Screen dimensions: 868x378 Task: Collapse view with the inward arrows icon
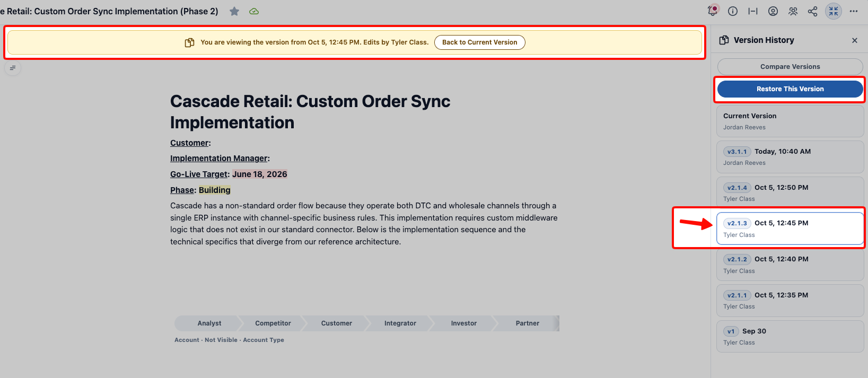pos(834,11)
